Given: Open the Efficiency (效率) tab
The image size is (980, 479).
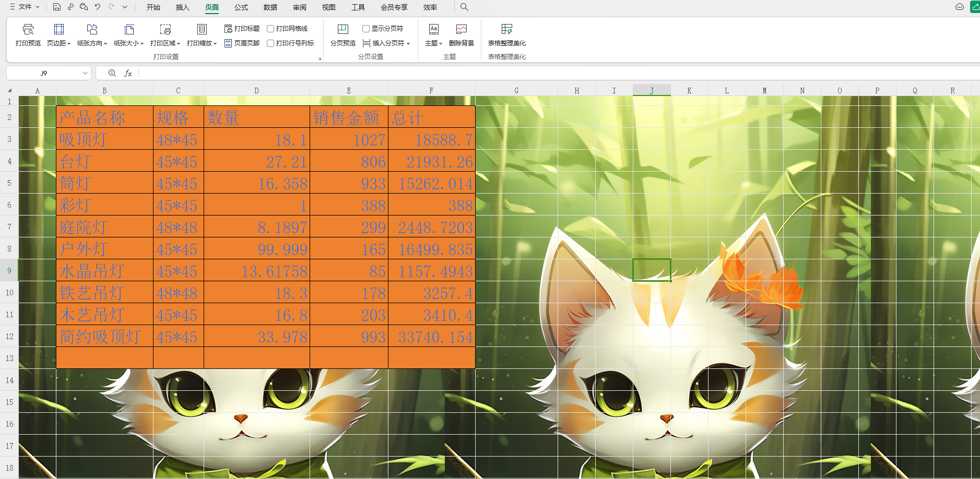Looking at the screenshot, I should (430, 7).
